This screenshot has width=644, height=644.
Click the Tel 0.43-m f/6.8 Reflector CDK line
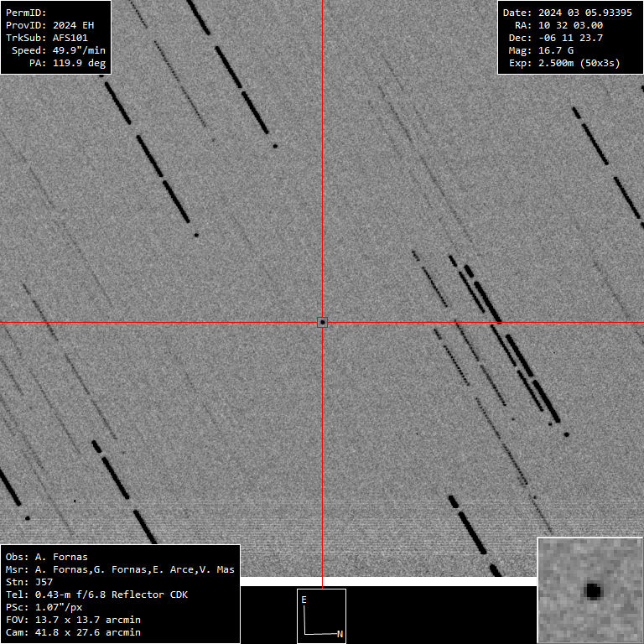coord(96,595)
